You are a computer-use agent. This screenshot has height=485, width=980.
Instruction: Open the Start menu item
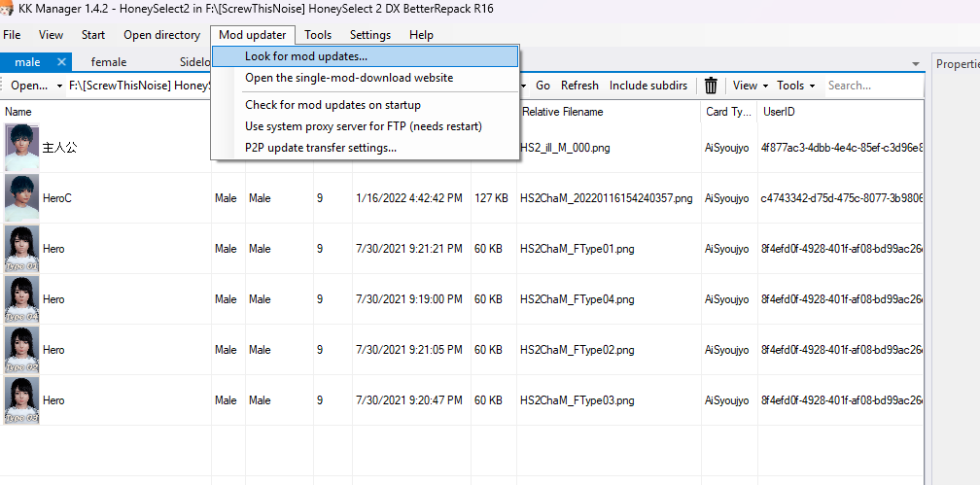coord(93,35)
